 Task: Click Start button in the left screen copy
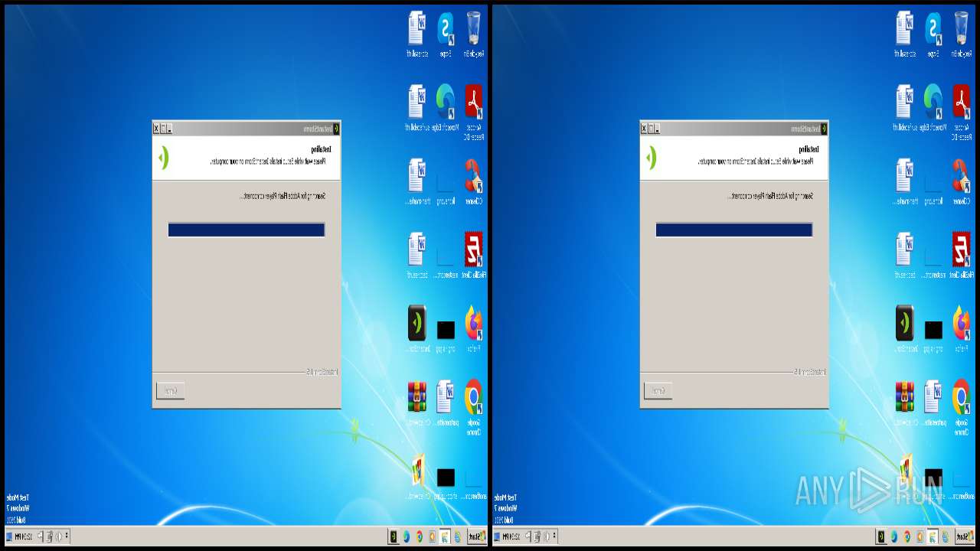coord(477,536)
